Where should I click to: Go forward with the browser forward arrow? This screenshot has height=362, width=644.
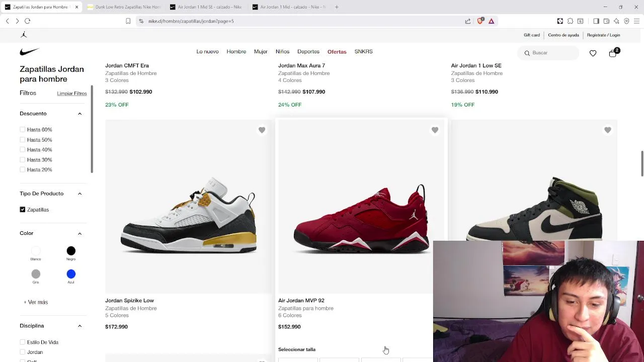pos(17,21)
